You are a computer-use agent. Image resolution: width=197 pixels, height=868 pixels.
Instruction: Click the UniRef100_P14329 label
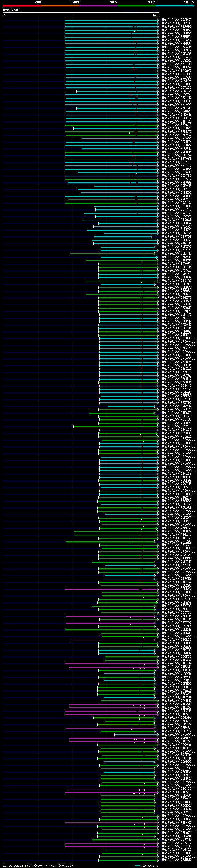tap(177, 850)
